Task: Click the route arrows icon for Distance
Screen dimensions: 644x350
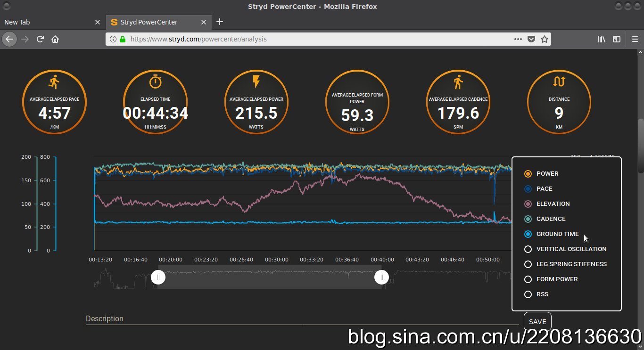Action: 559,82
